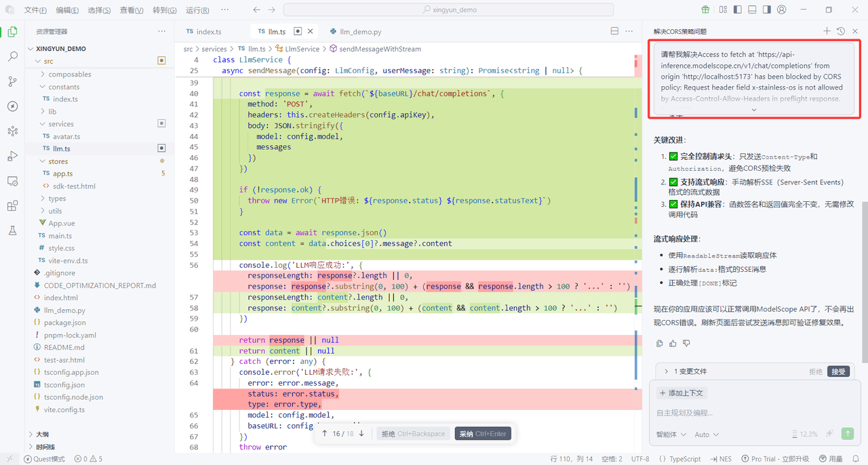868x465 pixels.
Task: Open the 编辑(E) menu
Action: 67,10
